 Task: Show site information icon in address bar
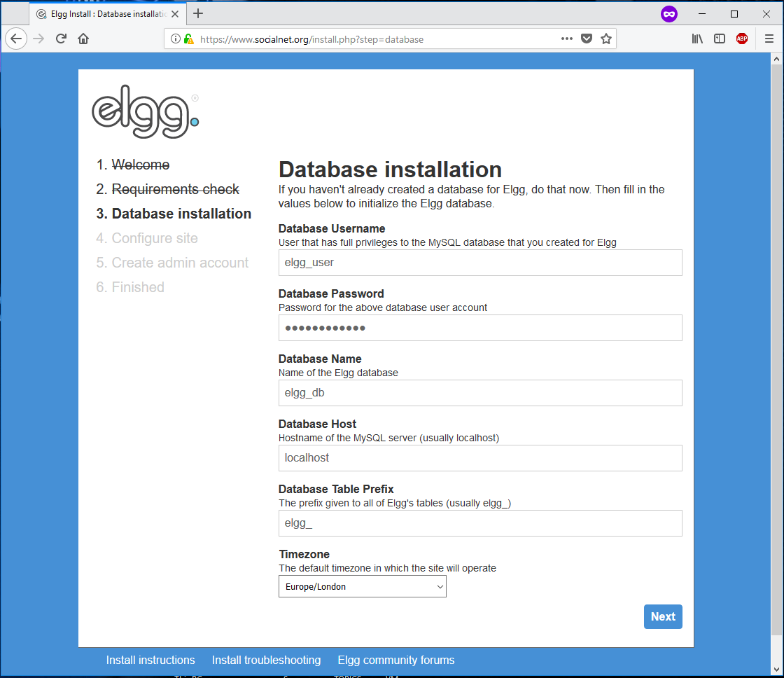(x=176, y=39)
